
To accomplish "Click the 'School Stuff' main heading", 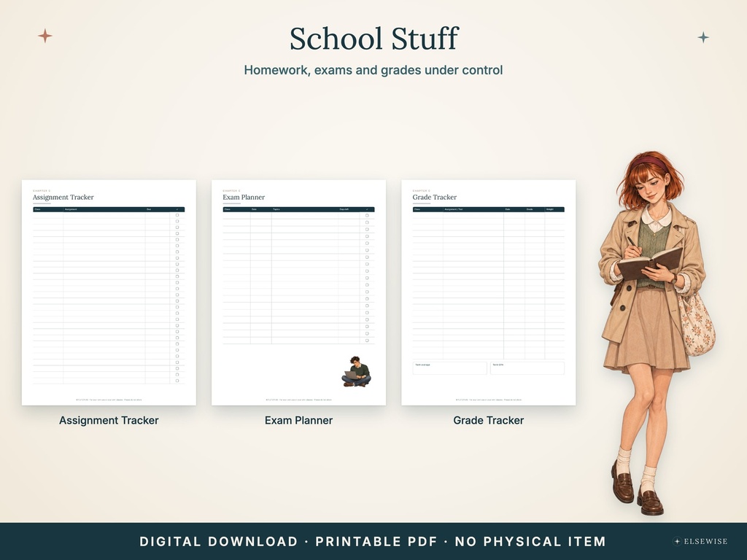I will click(374, 39).
